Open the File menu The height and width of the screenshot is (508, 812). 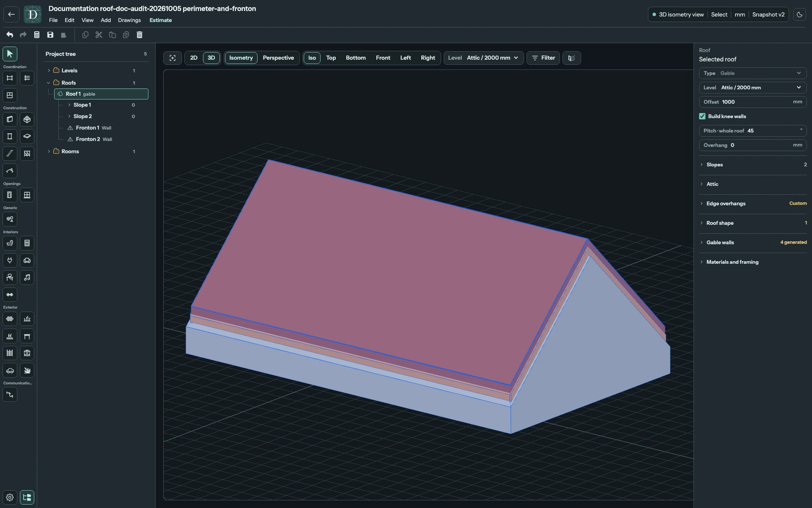tap(53, 20)
